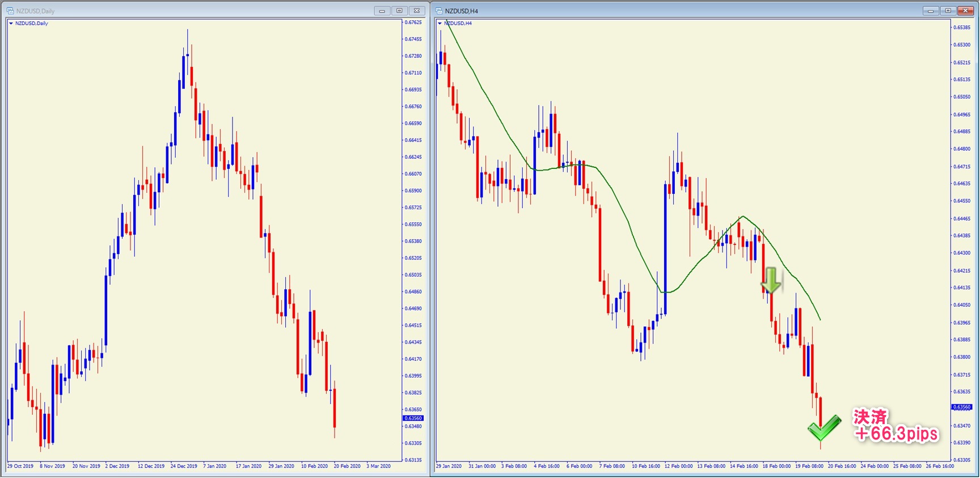Click the 0.63390 price label on the H4 chart
This screenshot has height=478, width=980.
pyautogui.click(x=962, y=442)
